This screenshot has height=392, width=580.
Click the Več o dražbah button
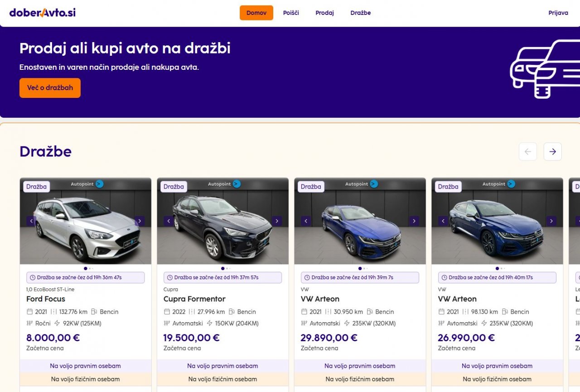[50, 88]
